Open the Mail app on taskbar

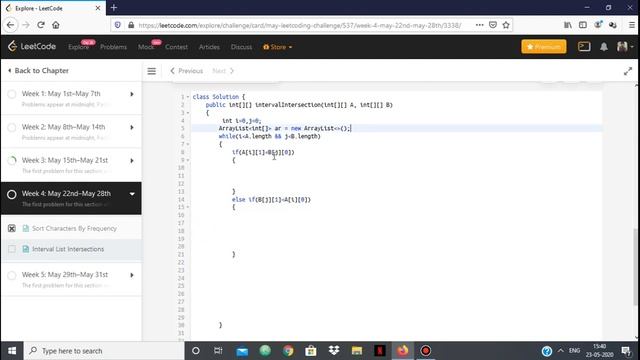242,351
